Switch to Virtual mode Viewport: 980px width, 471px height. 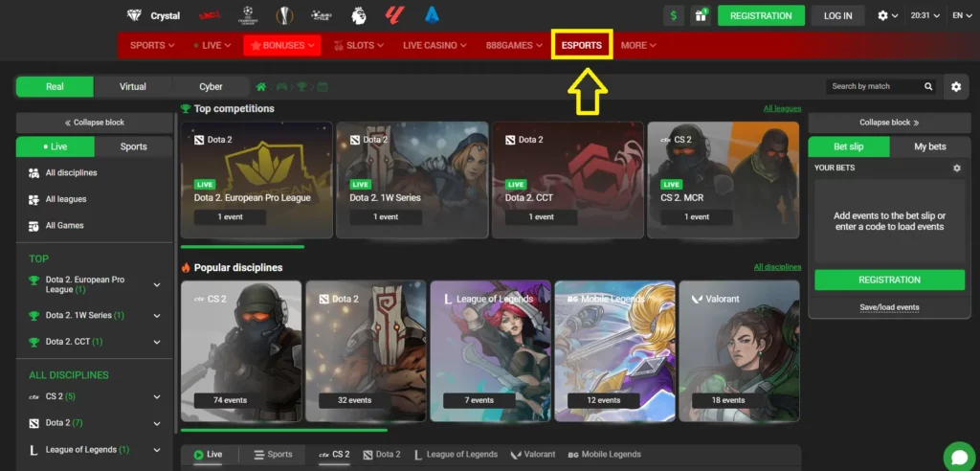point(133,87)
